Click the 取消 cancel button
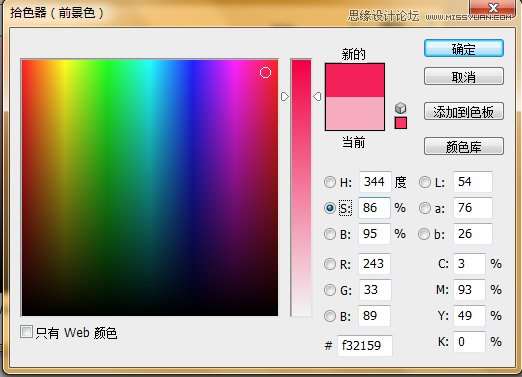The height and width of the screenshot is (377, 522). (464, 77)
